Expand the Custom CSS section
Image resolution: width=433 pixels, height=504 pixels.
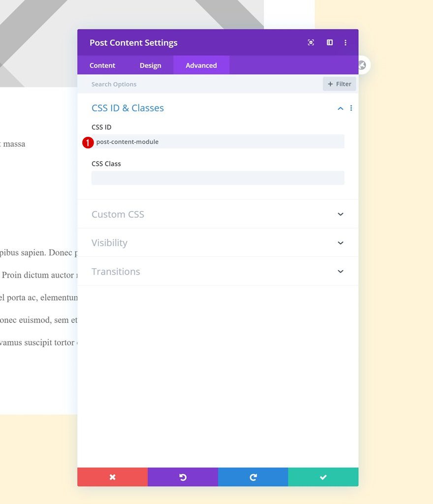218,214
